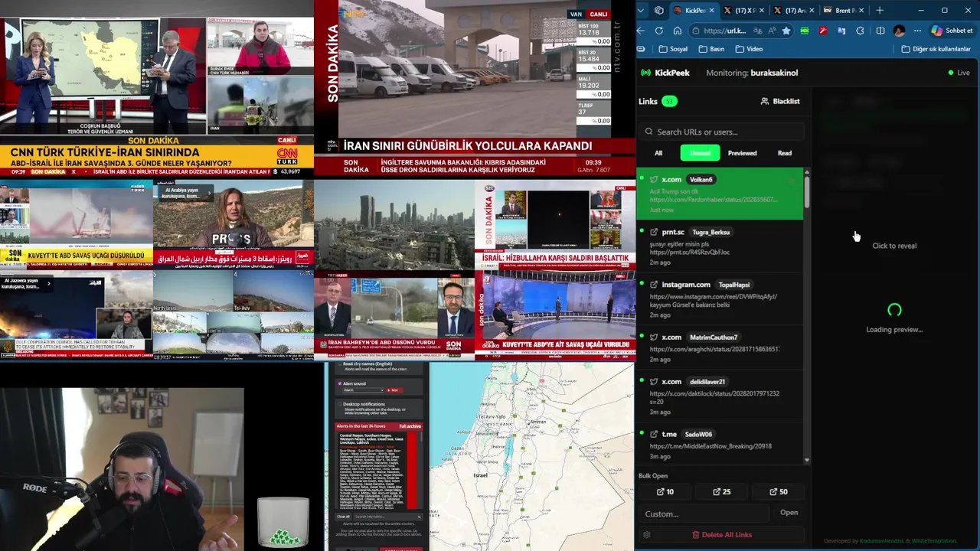Select the Previewed filter tab

[x=742, y=153]
